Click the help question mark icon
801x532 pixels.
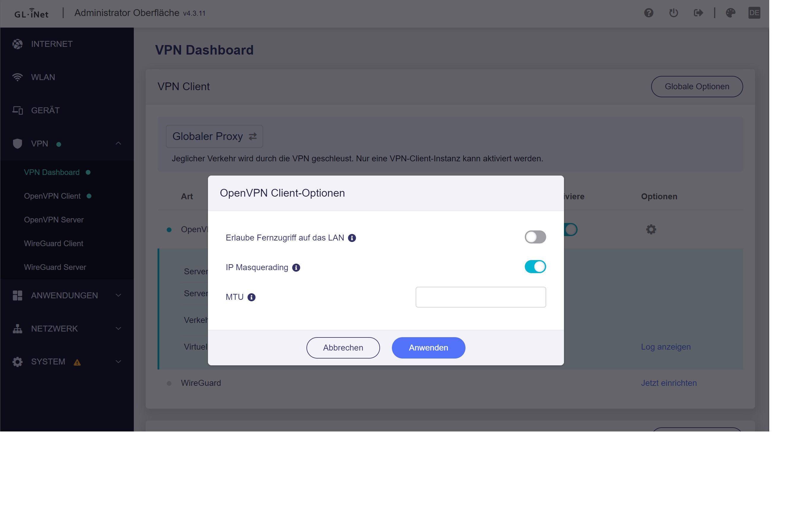coord(648,13)
